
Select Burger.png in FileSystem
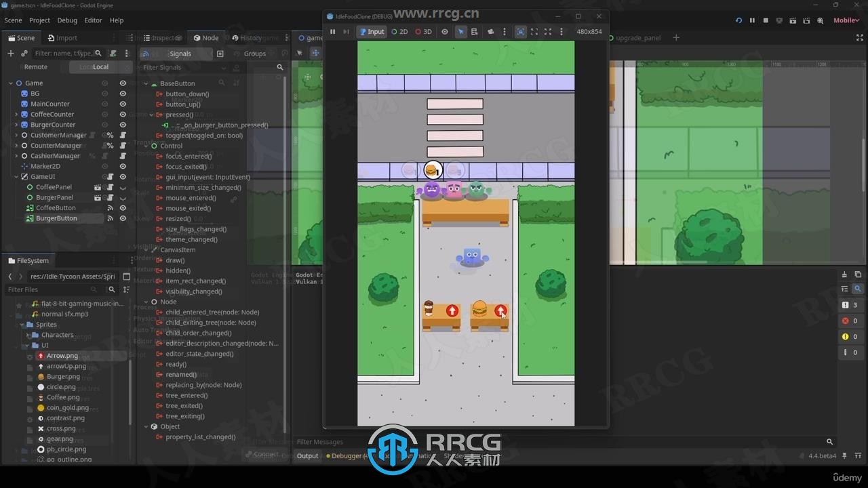point(63,376)
